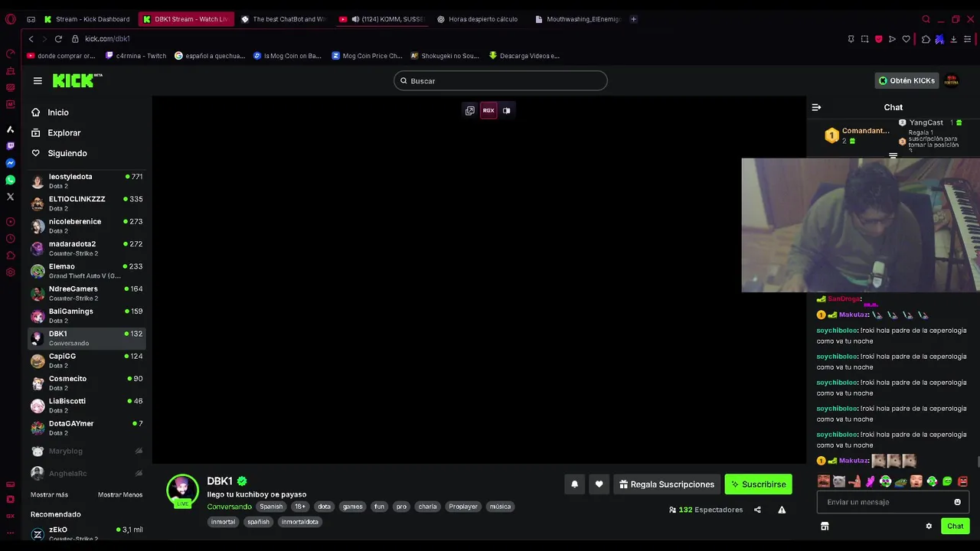Insert the Pepe frog emote
The height and width of the screenshot is (551, 980).
(x=900, y=481)
